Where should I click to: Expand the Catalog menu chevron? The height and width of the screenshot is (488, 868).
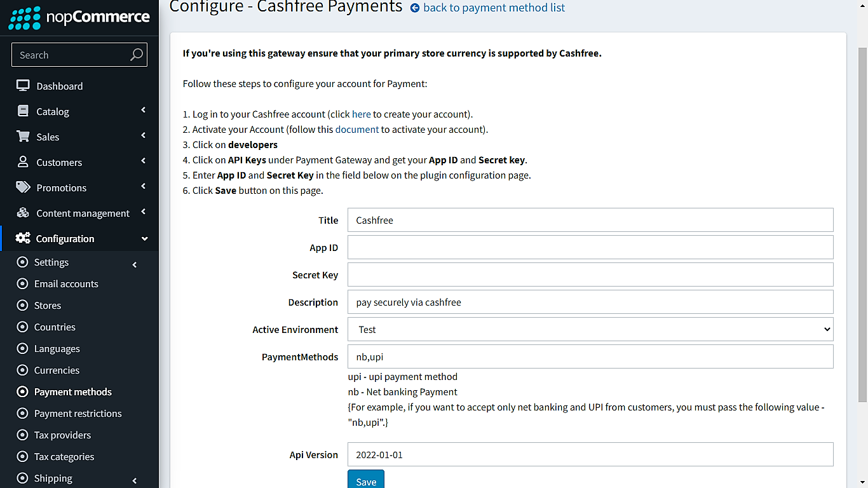pyautogui.click(x=144, y=110)
